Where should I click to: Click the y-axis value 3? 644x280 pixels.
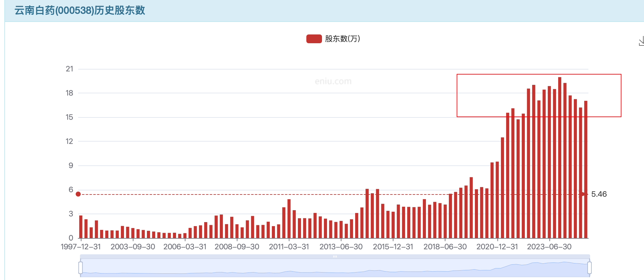(x=71, y=214)
